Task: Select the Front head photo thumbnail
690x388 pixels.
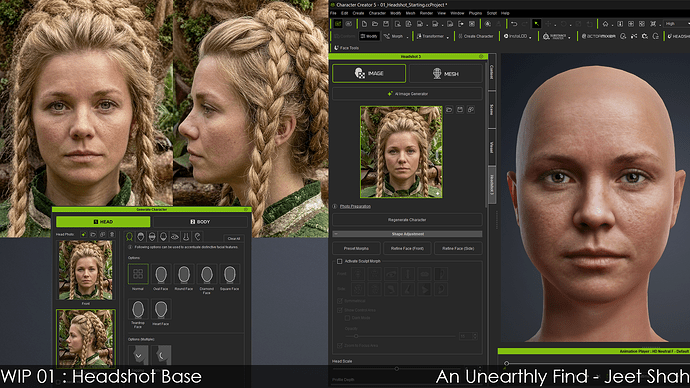Action: point(85,270)
